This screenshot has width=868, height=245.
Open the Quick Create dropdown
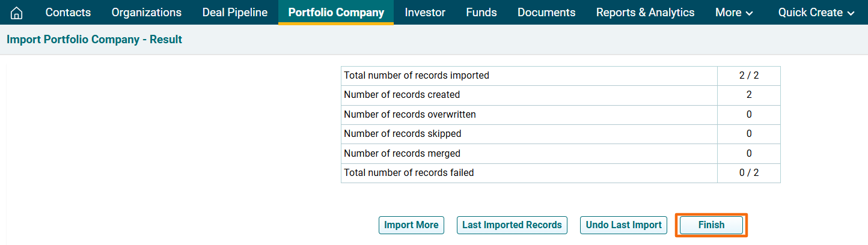[816, 13]
